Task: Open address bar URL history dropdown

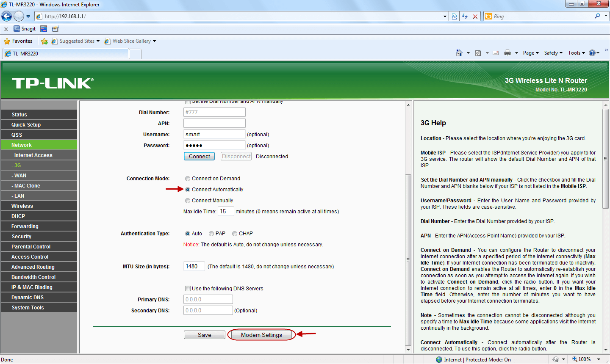Action: tap(445, 17)
